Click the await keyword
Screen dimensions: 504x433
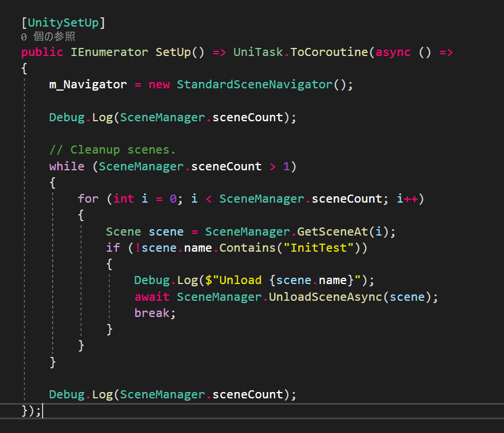click(x=152, y=297)
